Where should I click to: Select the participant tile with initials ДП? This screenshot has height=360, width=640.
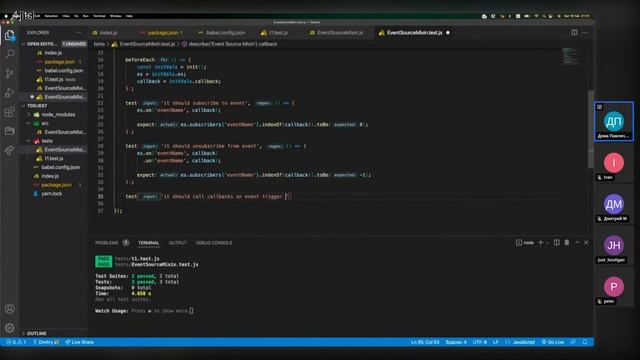point(614,122)
